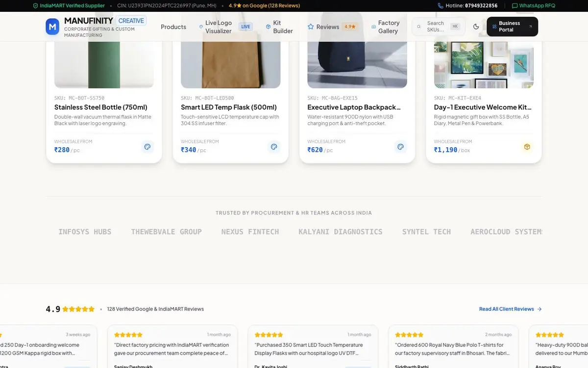This screenshot has width=588, height=368.
Task: Click the ₹280 wholesale price
Action: [62, 150]
